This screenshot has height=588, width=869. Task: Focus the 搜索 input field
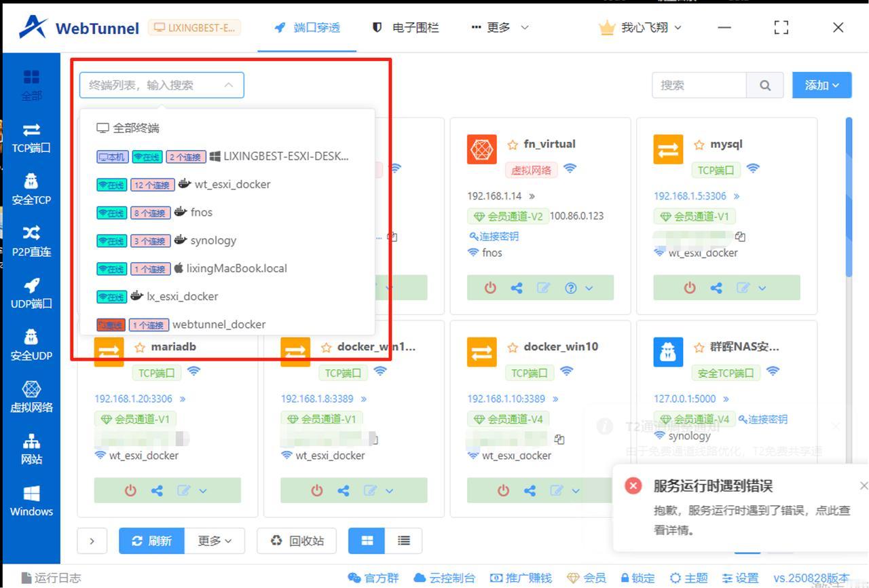[699, 86]
